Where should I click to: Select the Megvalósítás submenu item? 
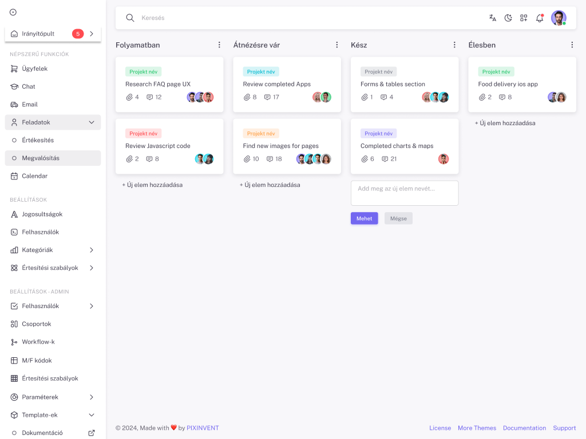(53, 158)
